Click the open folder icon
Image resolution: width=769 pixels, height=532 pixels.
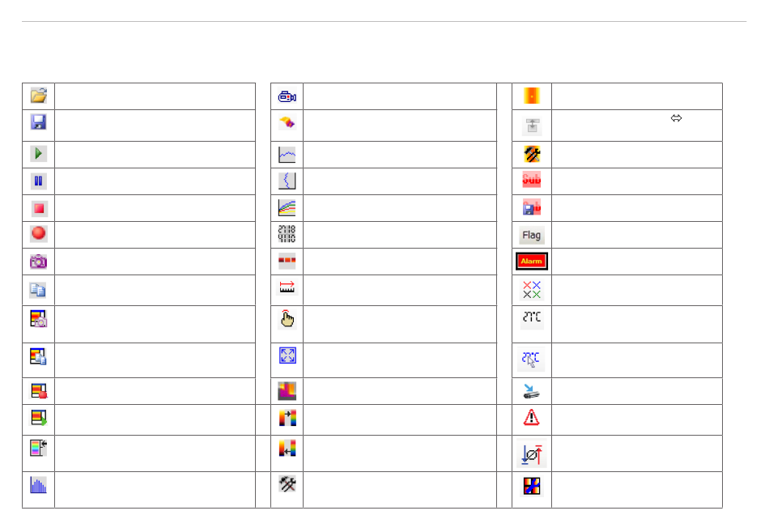(x=38, y=96)
